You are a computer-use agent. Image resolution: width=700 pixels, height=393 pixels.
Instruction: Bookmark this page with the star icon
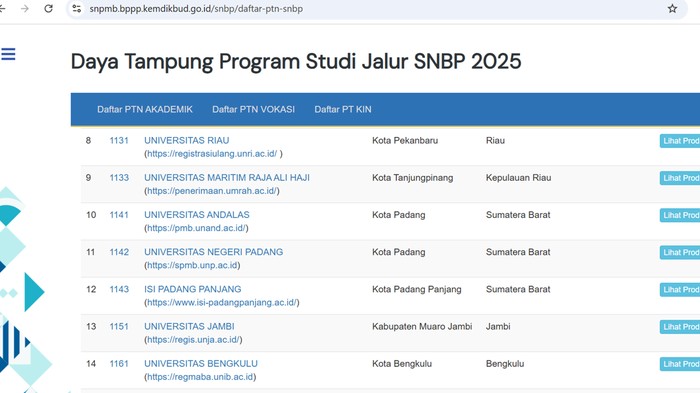click(x=672, y=8)
